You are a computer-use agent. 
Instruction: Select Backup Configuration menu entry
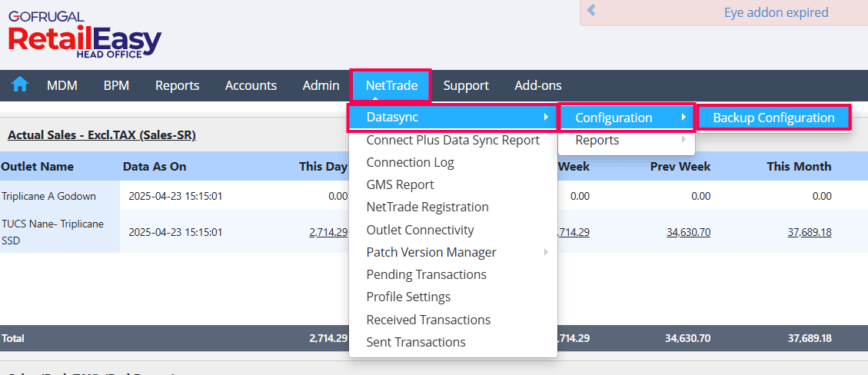[x=773, y=118]
